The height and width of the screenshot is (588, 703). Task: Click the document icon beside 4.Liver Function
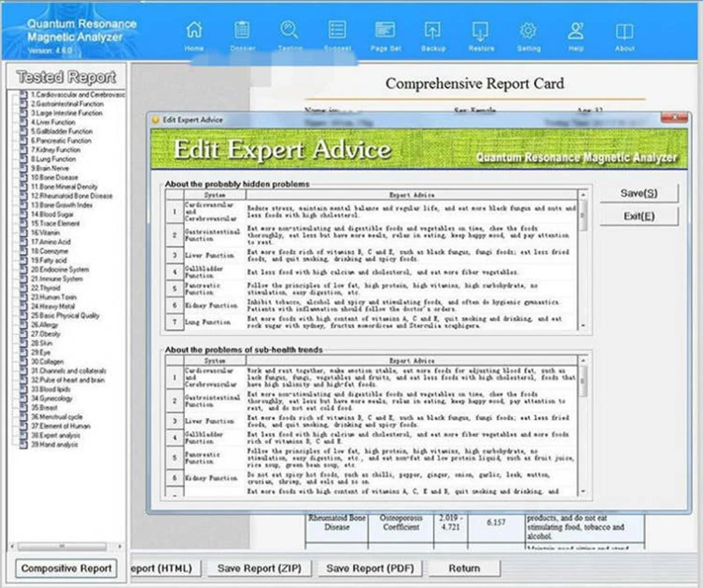(24, 122)
